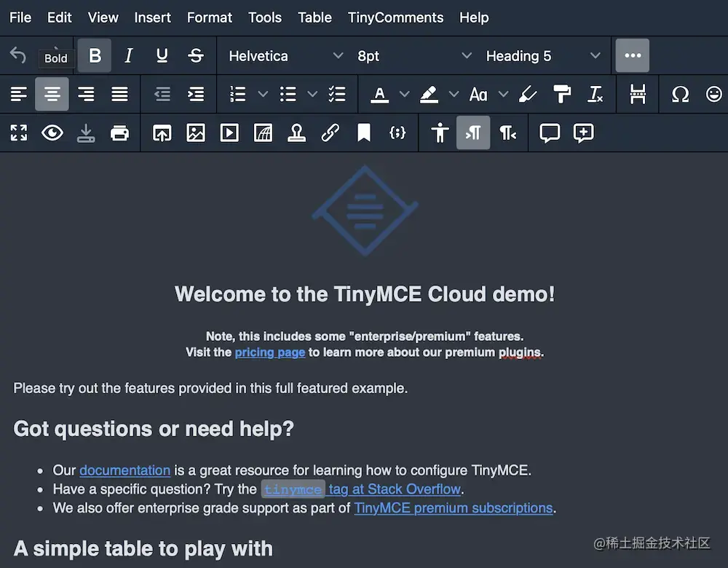Open the documentation link

coord(125,470)
